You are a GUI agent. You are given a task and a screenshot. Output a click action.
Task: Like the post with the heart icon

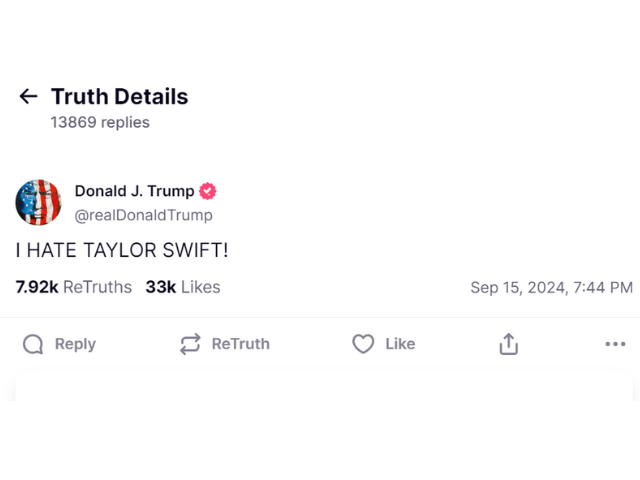[x=363, y=344]
